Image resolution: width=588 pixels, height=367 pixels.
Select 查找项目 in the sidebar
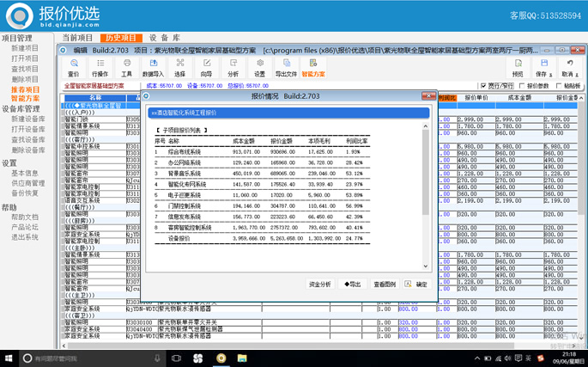(25, 69)
